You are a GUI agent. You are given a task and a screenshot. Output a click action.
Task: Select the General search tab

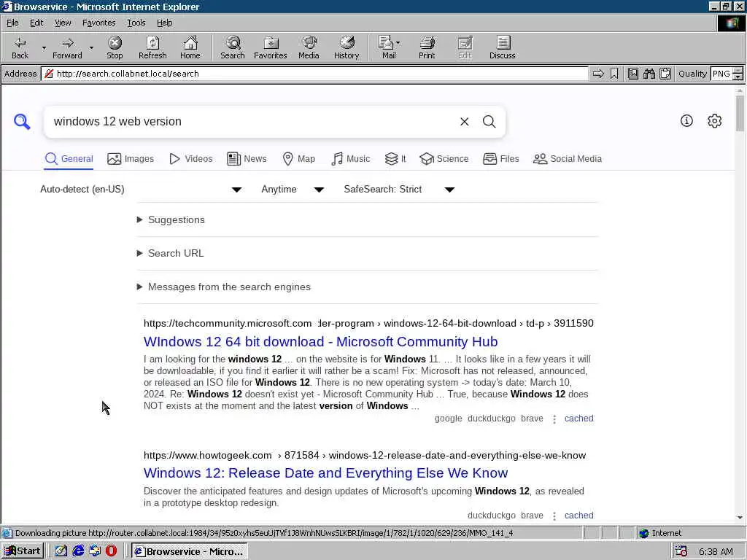point(69,158)
